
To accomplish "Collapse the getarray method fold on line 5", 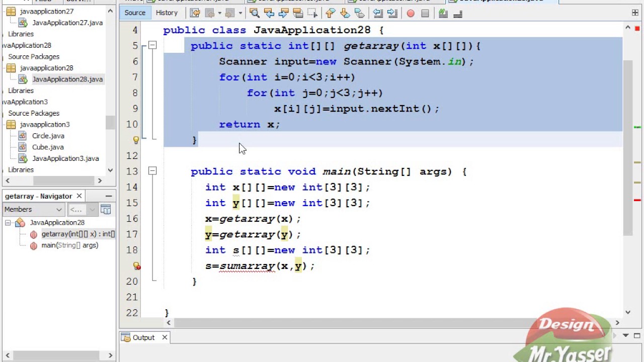I will pyautogui.click(x=152, y=45).
